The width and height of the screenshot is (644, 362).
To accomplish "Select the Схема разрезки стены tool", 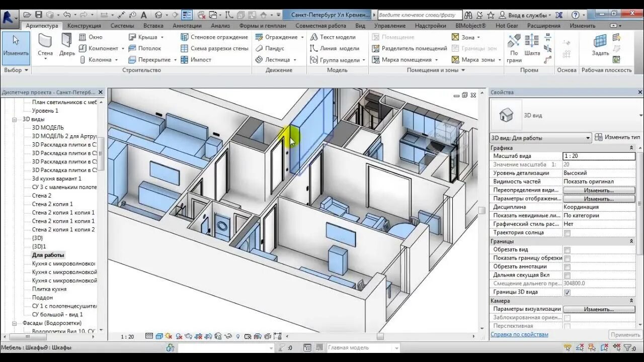I will click(214, 48).
